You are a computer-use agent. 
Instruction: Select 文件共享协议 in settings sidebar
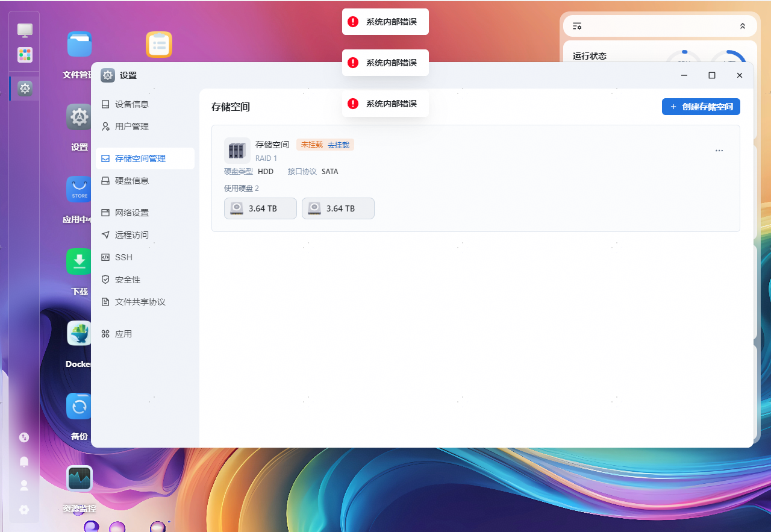pos(145,302)
